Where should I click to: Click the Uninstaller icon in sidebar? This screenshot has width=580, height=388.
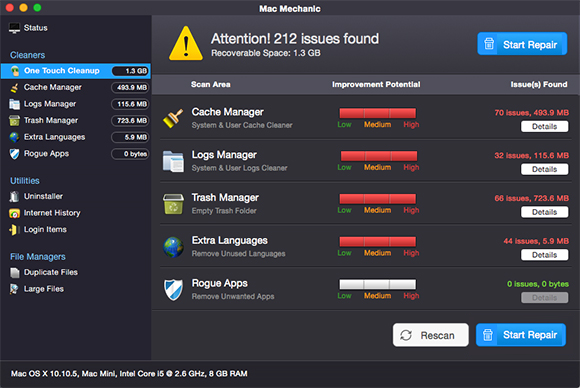point(14,196)
